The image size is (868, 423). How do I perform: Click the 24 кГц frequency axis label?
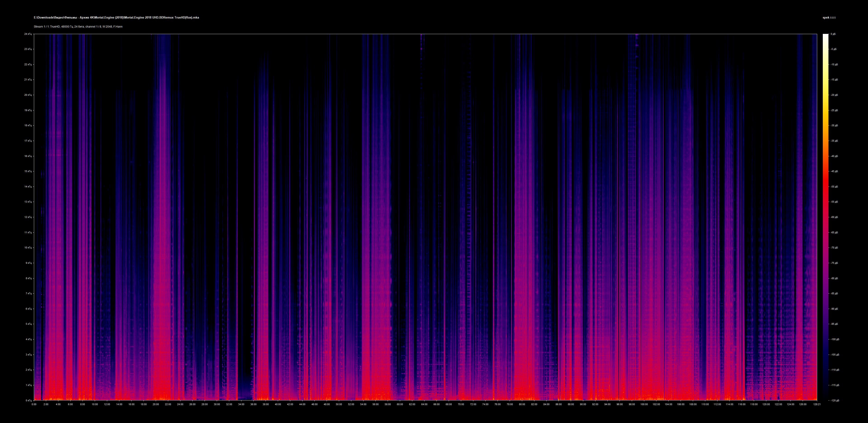28,34
